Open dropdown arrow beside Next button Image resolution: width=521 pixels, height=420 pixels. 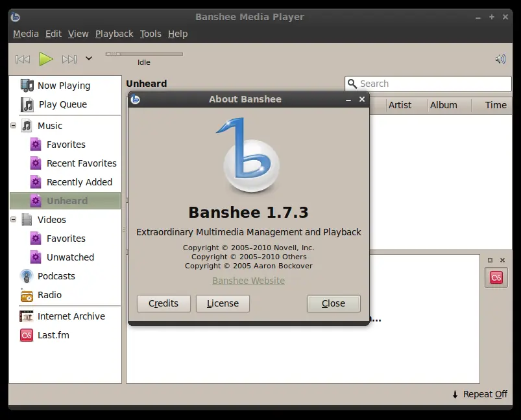click(89, 58)
